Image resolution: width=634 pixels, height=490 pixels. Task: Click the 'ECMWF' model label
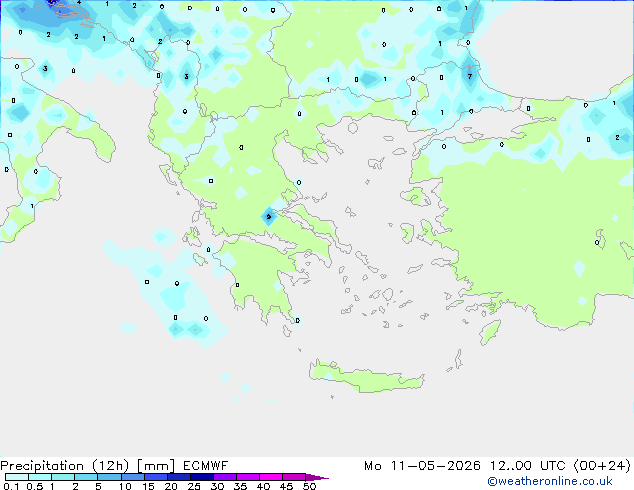tap(205, 466)
